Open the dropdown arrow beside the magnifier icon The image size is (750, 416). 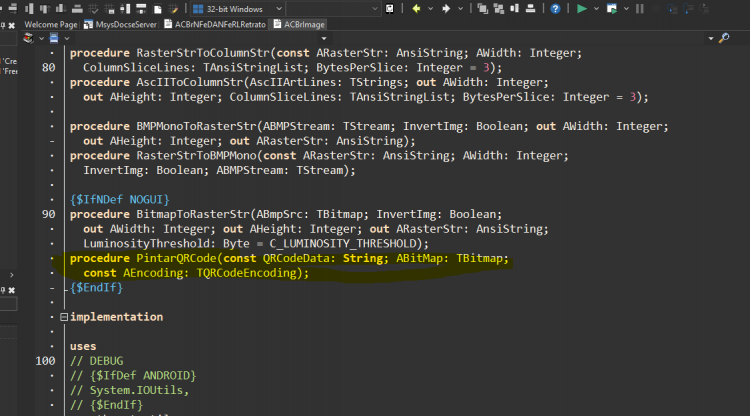coord(711,38)
